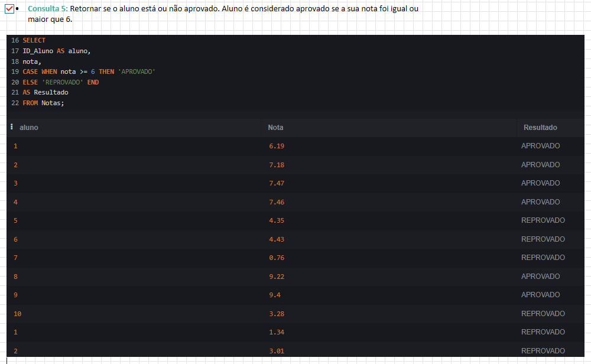This screenshot has height=364, width=591.
Task: Select the nota cell 7.47
Action: (x=277, y=184)
